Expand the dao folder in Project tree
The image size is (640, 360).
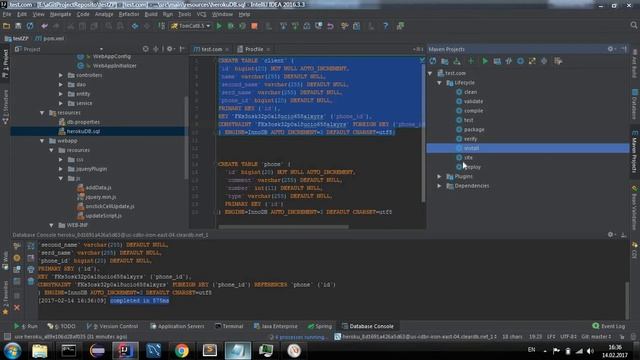click(61, 85)
